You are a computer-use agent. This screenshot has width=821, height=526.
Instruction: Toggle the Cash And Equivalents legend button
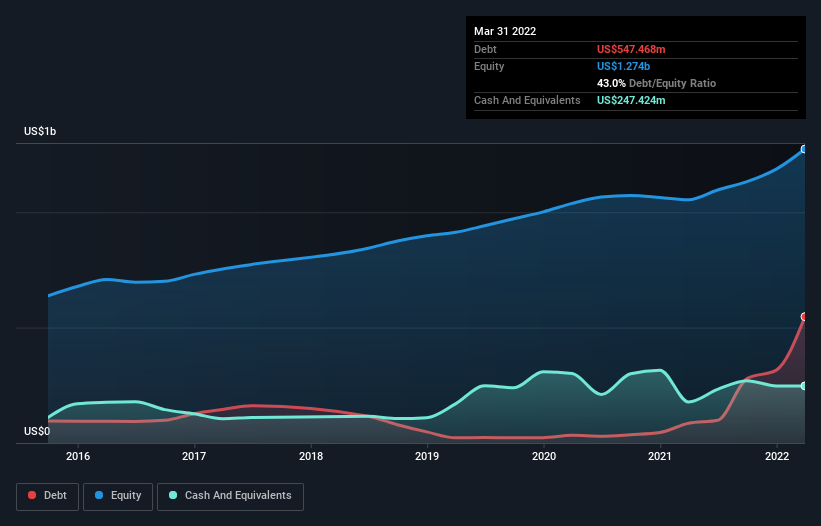[x=230, y=496]
